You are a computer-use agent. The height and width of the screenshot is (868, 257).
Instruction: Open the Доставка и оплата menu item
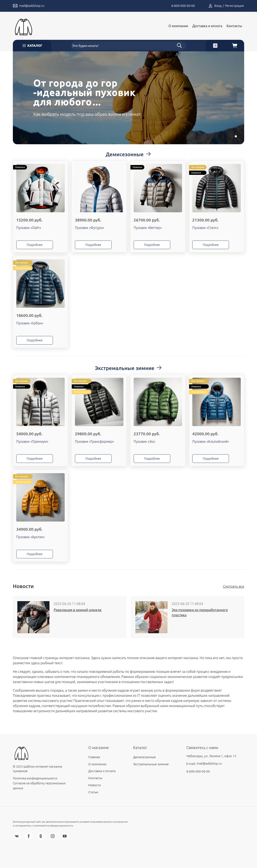click(x=207, y=26)
